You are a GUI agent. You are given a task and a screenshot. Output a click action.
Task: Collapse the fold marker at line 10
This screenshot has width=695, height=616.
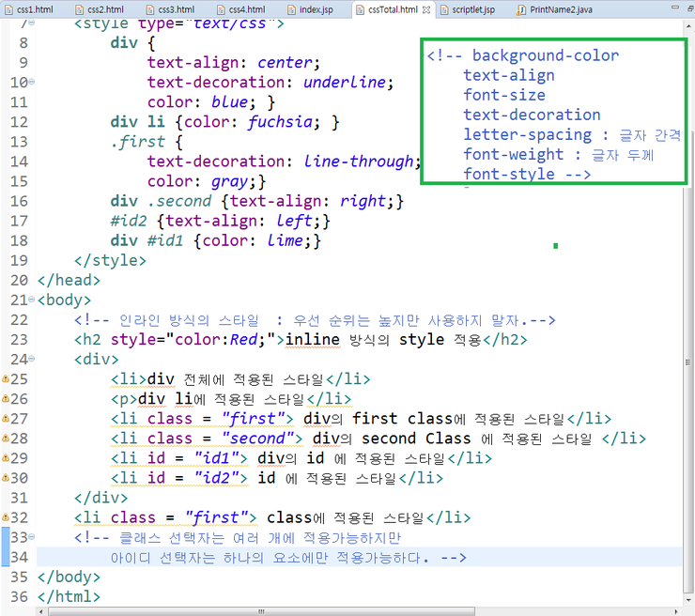coord(32,83)
